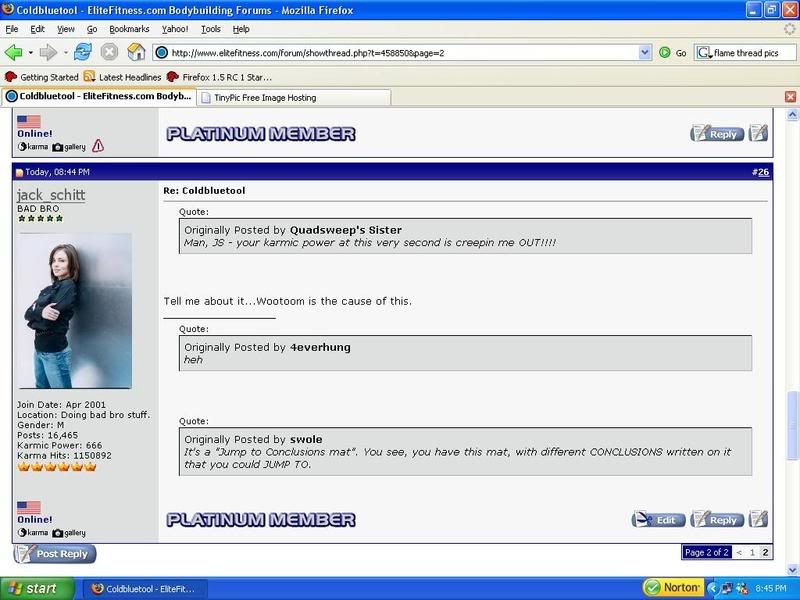Click red report-post warning triangle icon

(97, 146)
